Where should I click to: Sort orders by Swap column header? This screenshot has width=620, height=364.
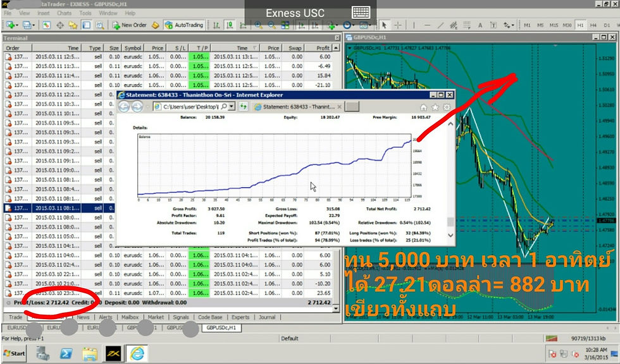[295, 48]
